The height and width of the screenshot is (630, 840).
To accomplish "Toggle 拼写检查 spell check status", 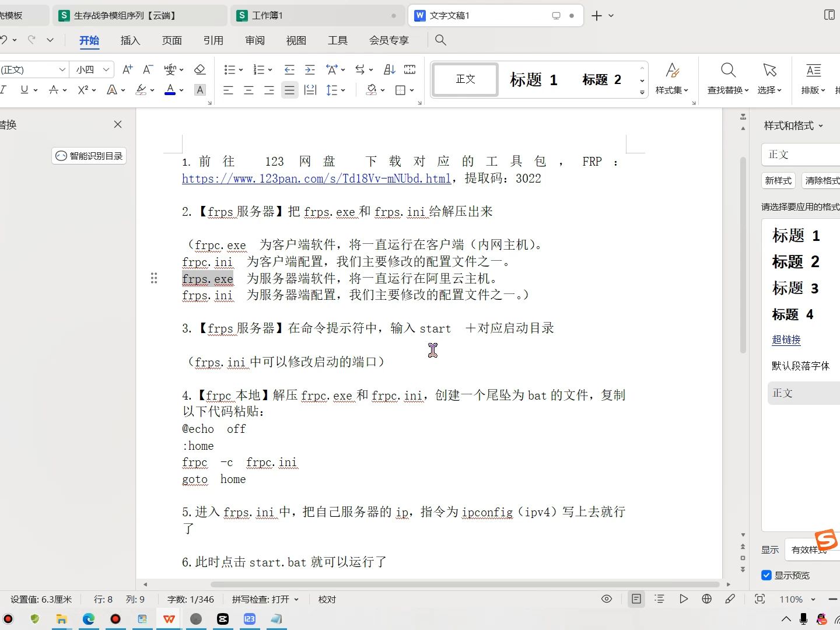I will click(x=265, y=599).
